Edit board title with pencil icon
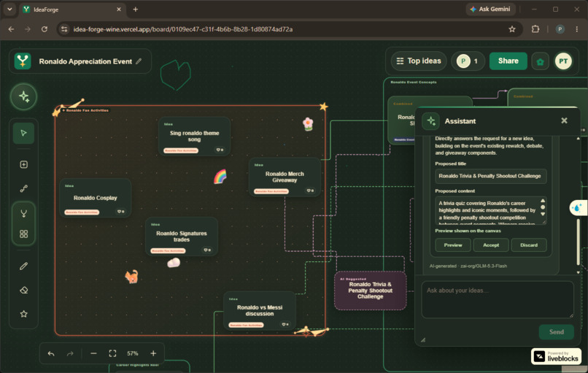588x373 pixels. [x=139, y=61]
